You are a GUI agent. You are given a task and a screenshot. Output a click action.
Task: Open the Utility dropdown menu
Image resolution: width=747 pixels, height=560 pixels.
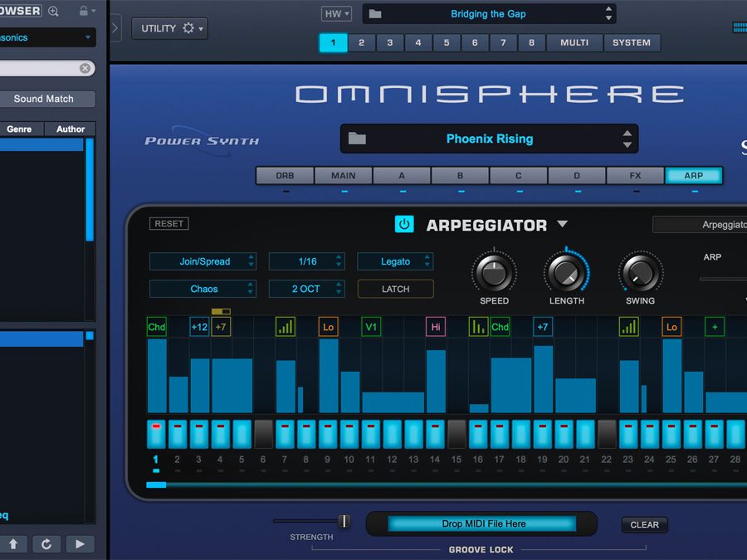tap(169, 28)
